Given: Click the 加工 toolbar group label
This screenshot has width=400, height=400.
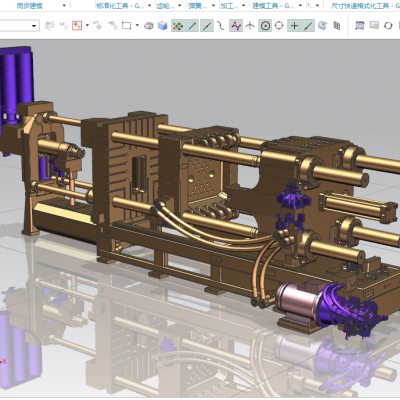Looking at the screenshot, I should (x=230, y=5).
